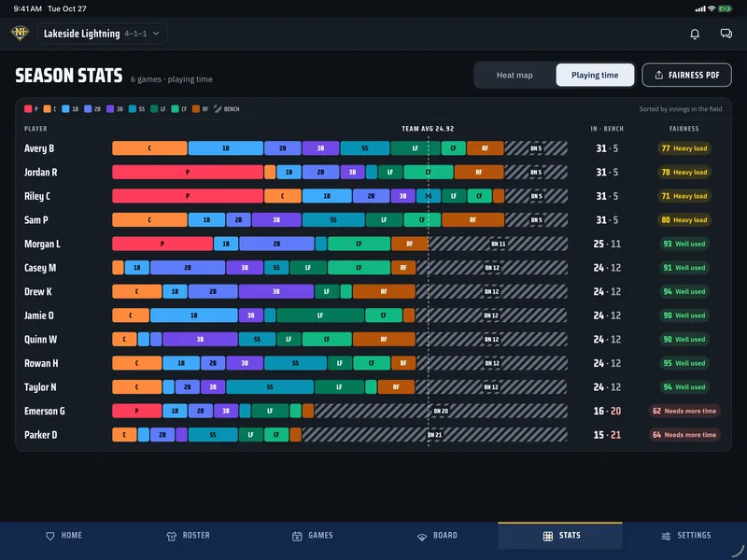Click the orange C legend swatch
Viewport: 747px width, 560px height.
click(48, 109)
